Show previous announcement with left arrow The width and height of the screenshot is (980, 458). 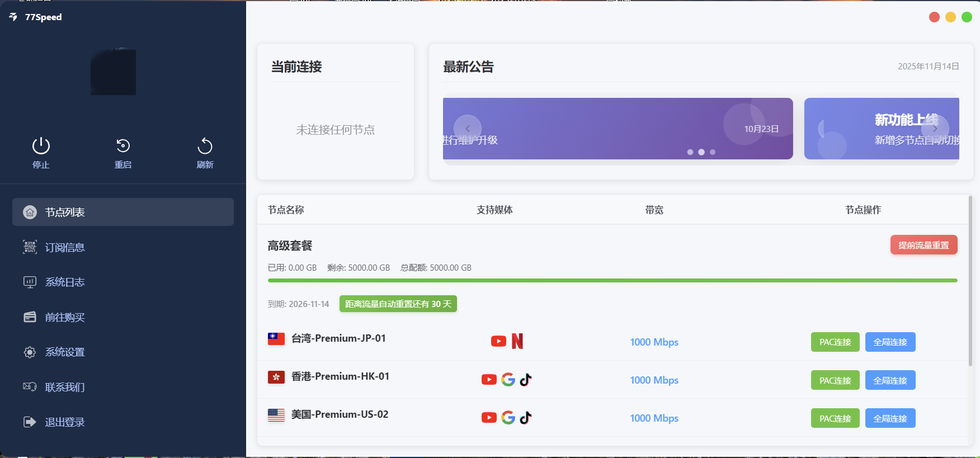468,129
